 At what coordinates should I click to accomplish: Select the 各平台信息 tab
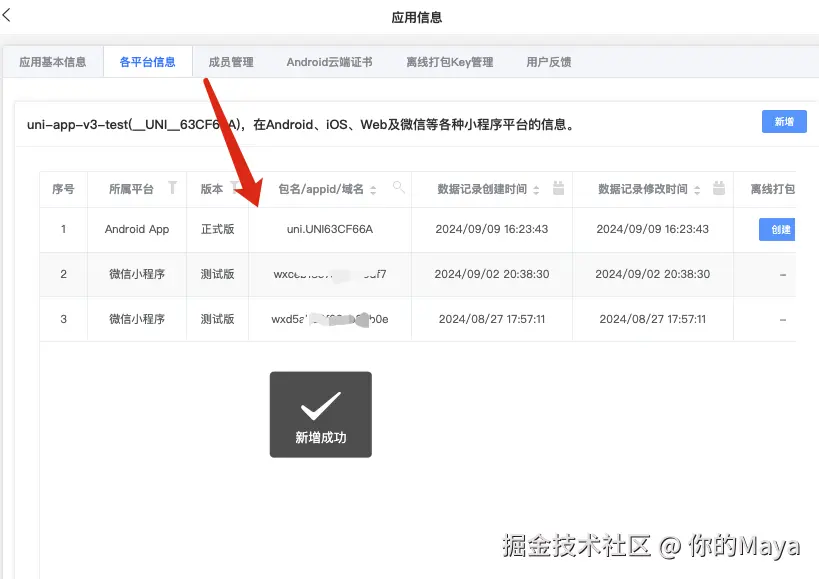click(147, 62)
